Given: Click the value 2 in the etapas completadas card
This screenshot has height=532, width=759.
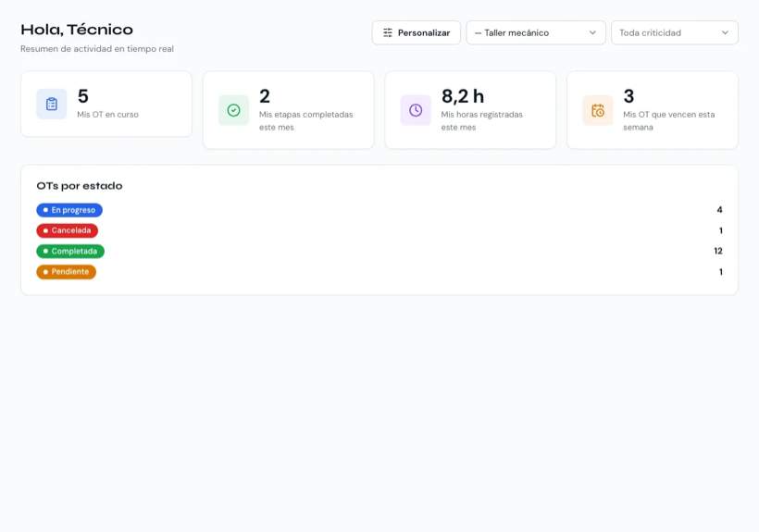Looking at the screenshot, I should [x=265, y=96].
